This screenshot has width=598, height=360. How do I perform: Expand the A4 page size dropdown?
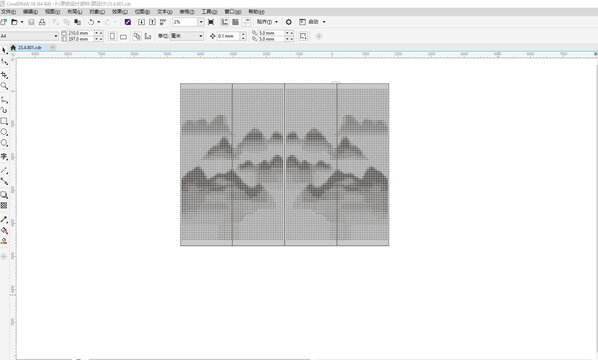[x=56, y=36]
